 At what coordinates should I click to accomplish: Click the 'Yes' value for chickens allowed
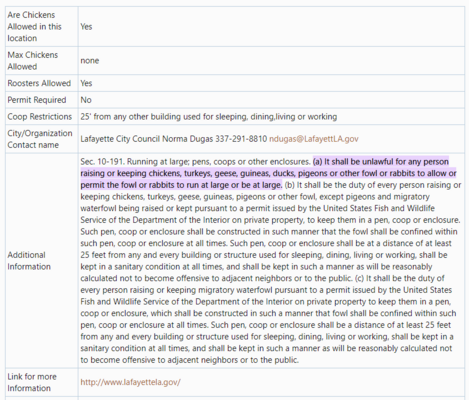pos(86,27)
